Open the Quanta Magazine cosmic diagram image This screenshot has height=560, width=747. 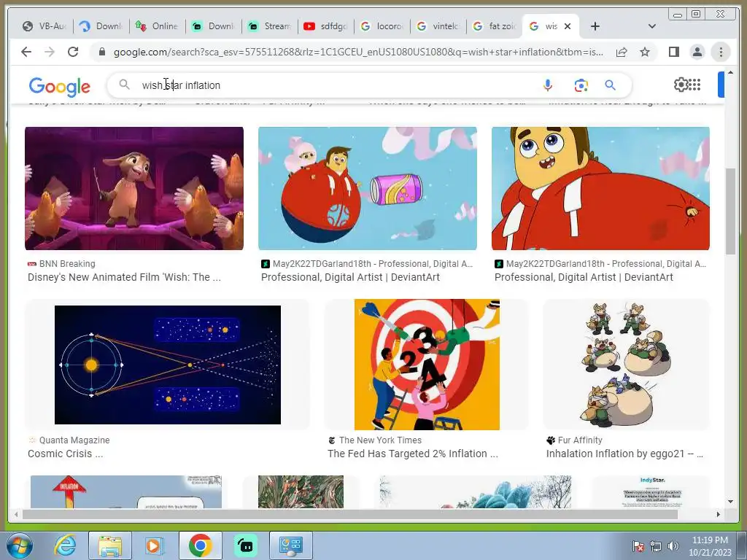[x=168, y=365]
